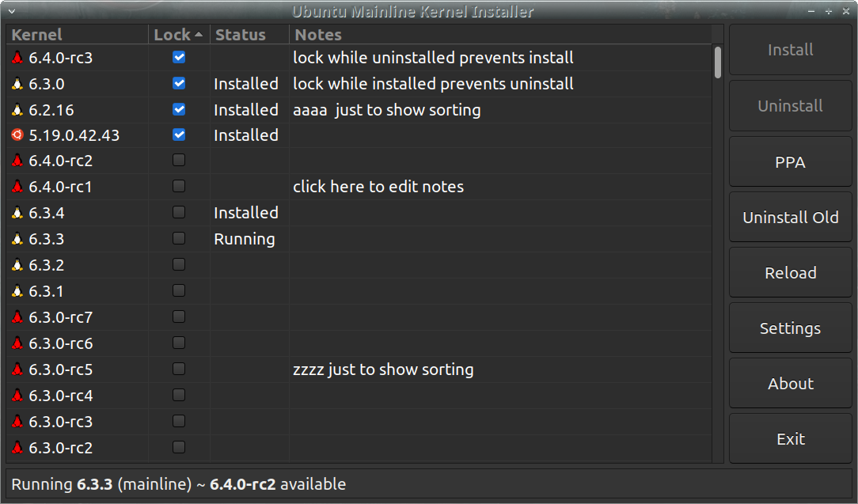The height and width of the screenshot is (504, 858).
Task: Select the kernel name "6.3.2" row text
Action: (x=47, y=265)
